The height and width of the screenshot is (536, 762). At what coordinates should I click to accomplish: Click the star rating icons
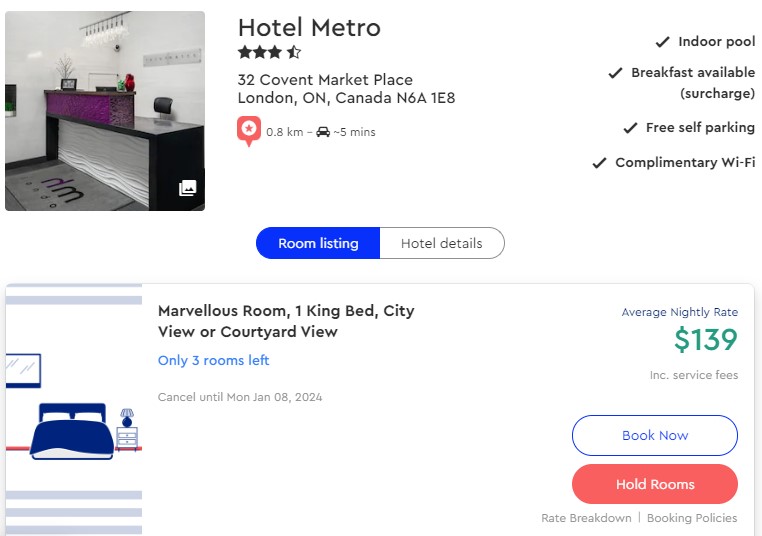click(269, 52)
